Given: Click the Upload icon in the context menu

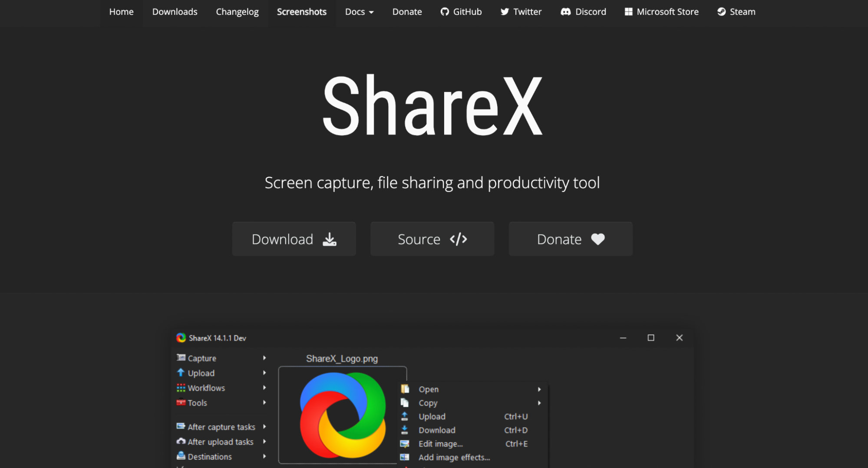Looking at the screenshot, I should (x=405, y=416).
